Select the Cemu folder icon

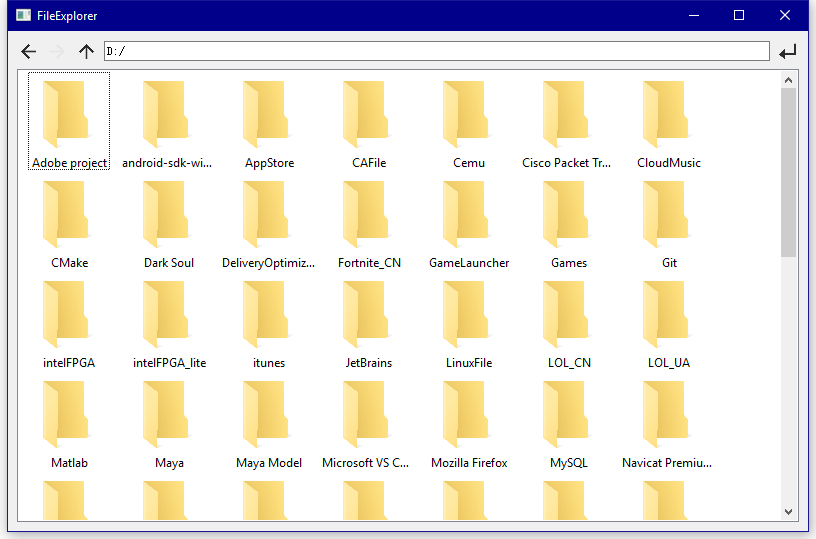465,114
